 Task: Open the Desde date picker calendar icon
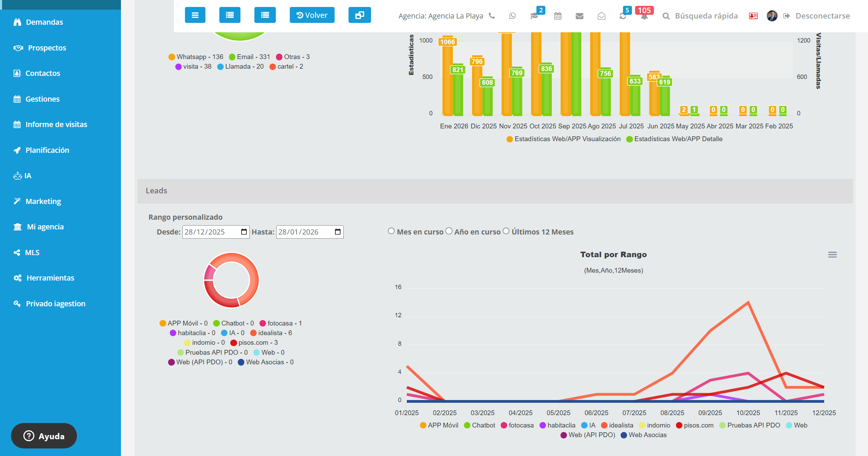point(244,232)
